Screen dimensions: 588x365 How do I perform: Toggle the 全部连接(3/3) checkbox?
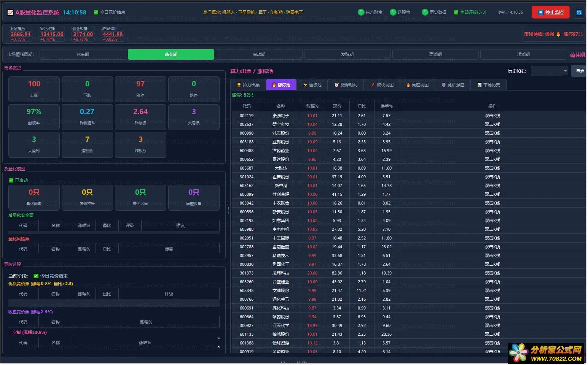[456, 12]
